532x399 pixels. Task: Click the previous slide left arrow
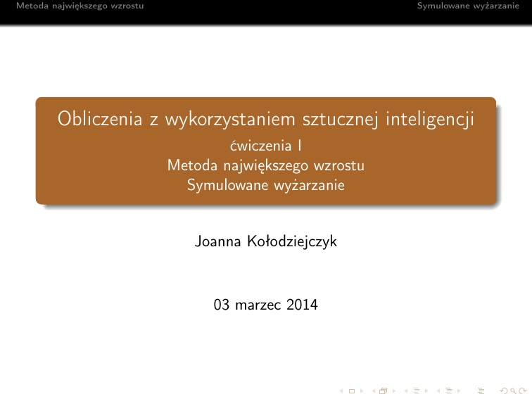tap(341, 389)
